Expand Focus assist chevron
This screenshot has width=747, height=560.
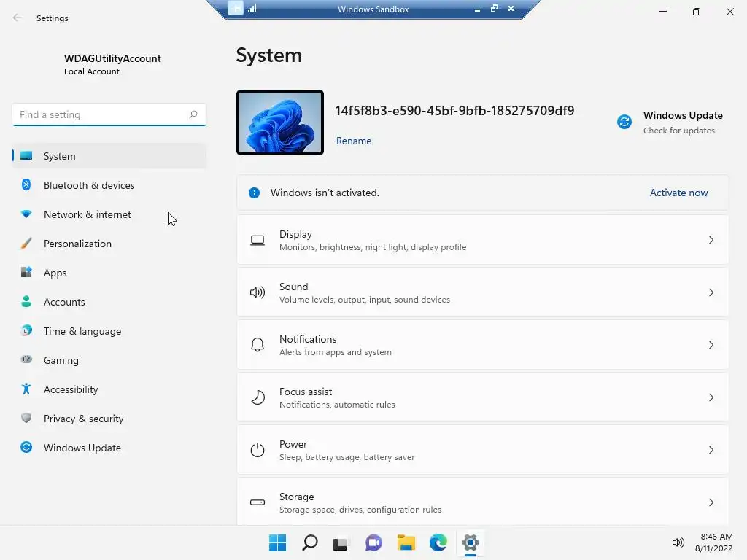[711, 397]
